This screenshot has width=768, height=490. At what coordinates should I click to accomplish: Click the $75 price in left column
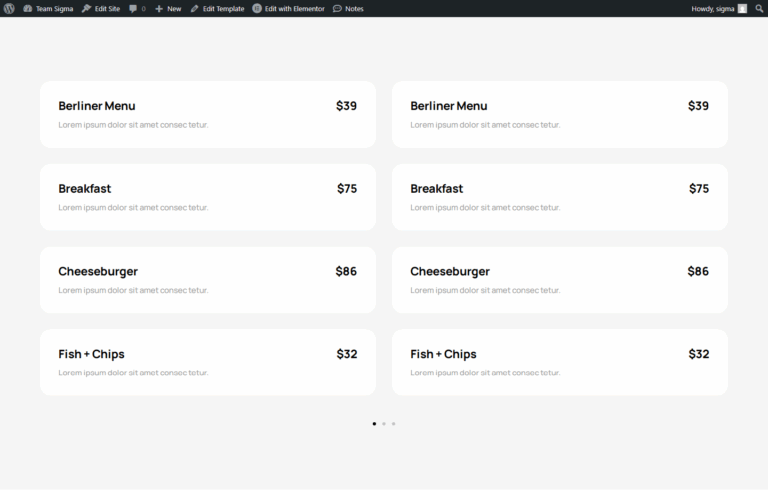pos(347,189)
